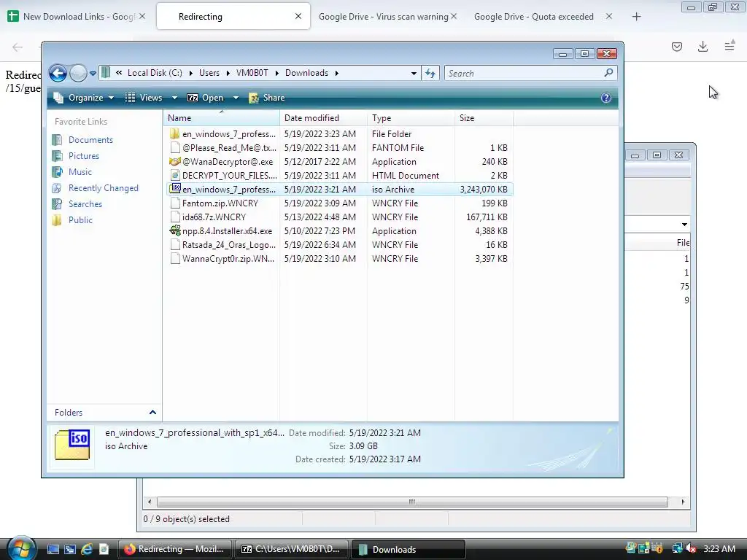Switch to Google Drive Virus scan warning tab
This screenshot has height=560, width=747.
(388, 17)
